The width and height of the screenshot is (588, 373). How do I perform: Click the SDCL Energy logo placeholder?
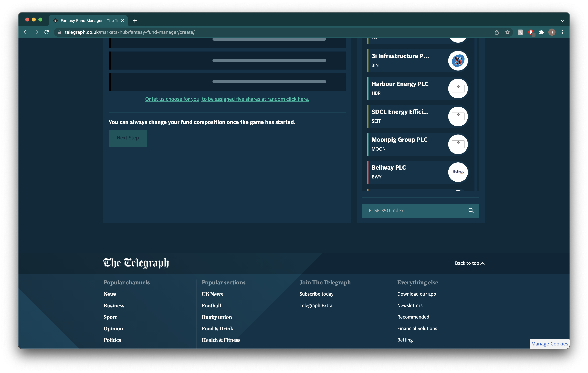(x=458, y=116)
